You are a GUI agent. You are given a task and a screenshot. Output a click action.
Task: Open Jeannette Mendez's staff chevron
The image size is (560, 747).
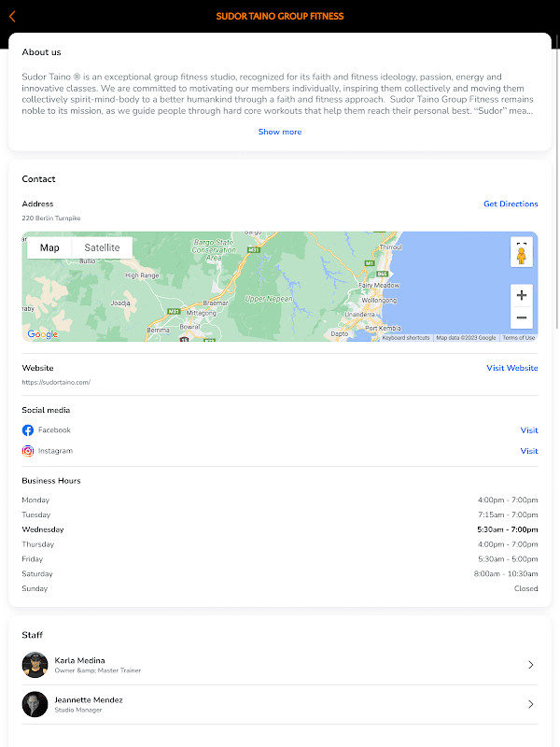[531, 704]
